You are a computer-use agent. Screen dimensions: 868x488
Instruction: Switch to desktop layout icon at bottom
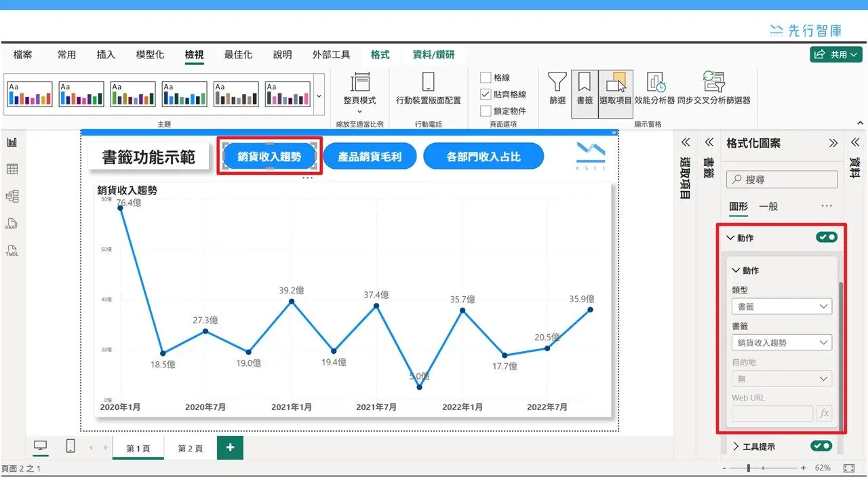point(41,447)
